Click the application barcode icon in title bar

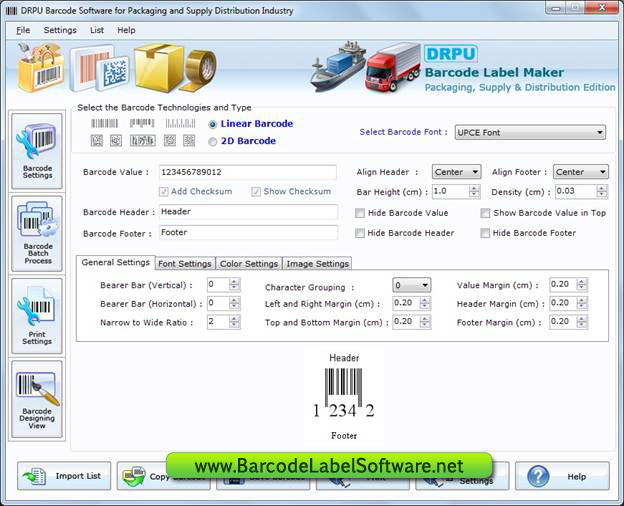click(12, 11)
